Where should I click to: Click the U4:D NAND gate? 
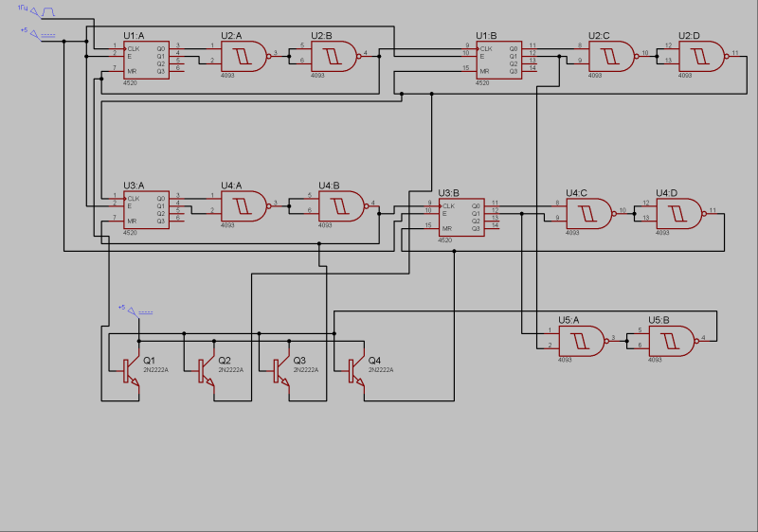(680, 213)
